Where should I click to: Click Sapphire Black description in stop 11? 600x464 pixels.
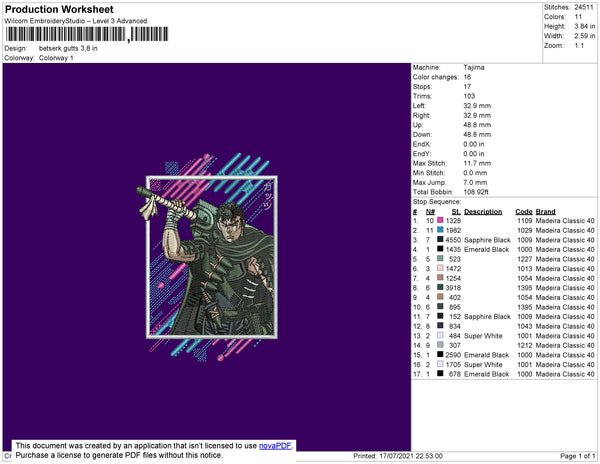[487, 316]
